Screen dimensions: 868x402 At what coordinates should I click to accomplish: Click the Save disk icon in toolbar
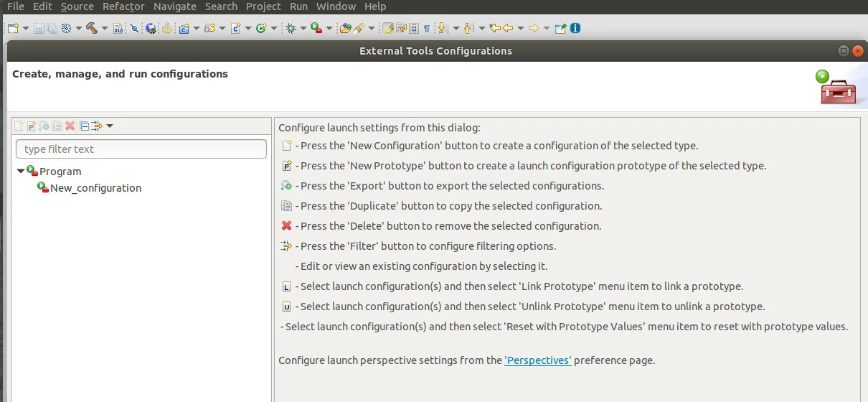[39, 29]
